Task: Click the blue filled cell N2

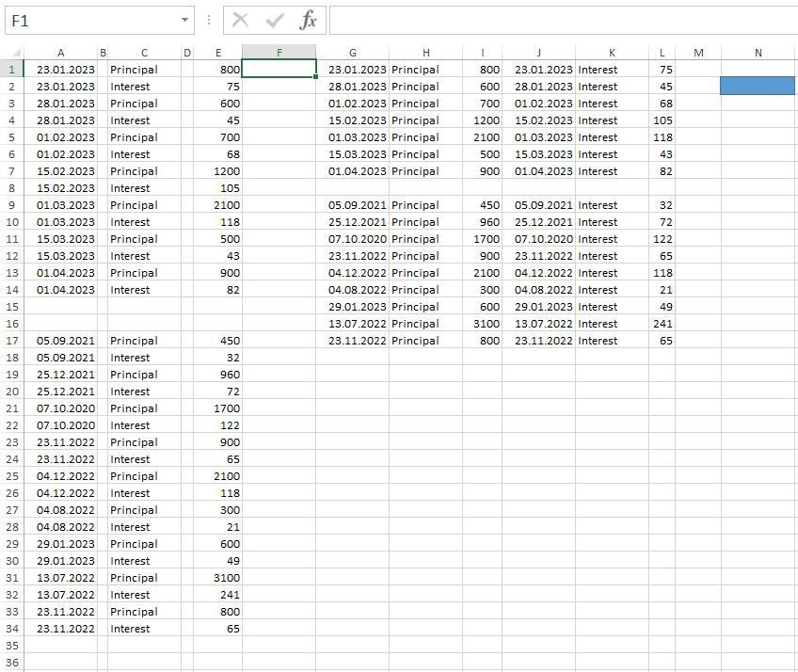Action: pyautogui.click(x=758, y=86)
